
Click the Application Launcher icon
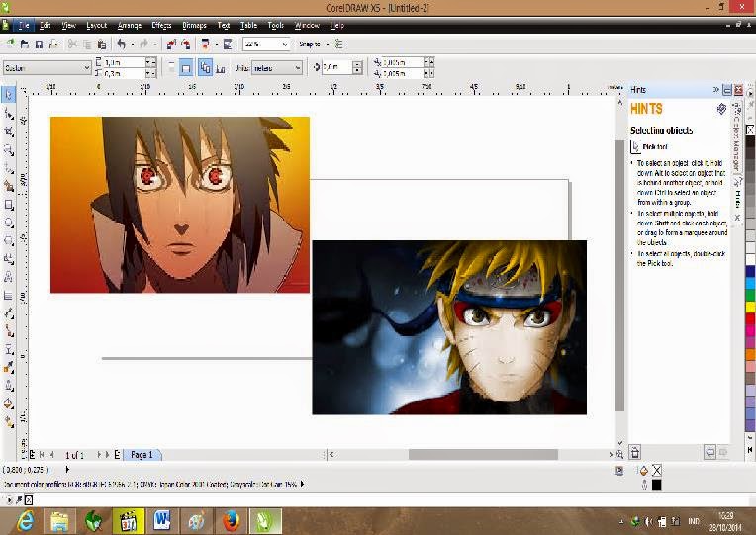(206, 45)
